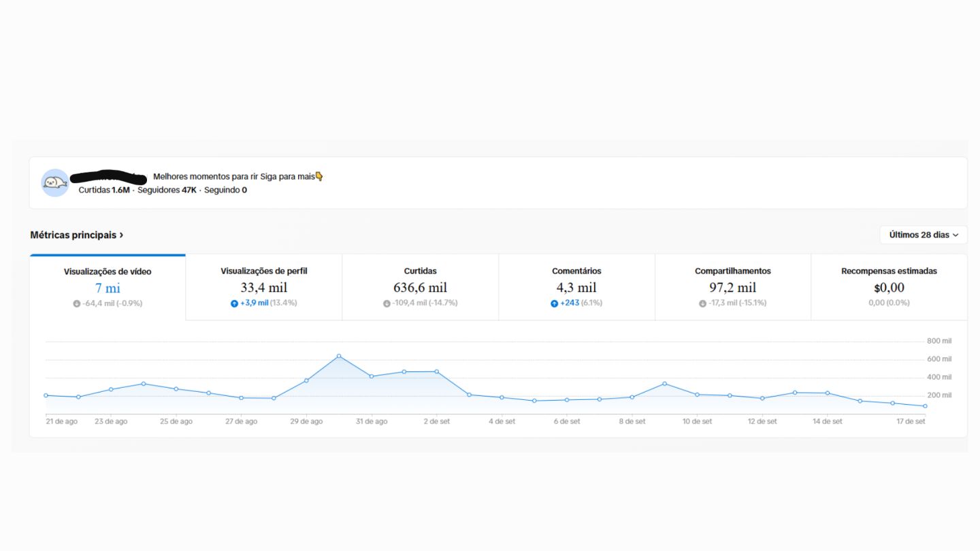The width and height of the screenshot is (980, 551).
Task: Click the 200 mil axis label
Action: pyautogui.click(x=939, y=395)
